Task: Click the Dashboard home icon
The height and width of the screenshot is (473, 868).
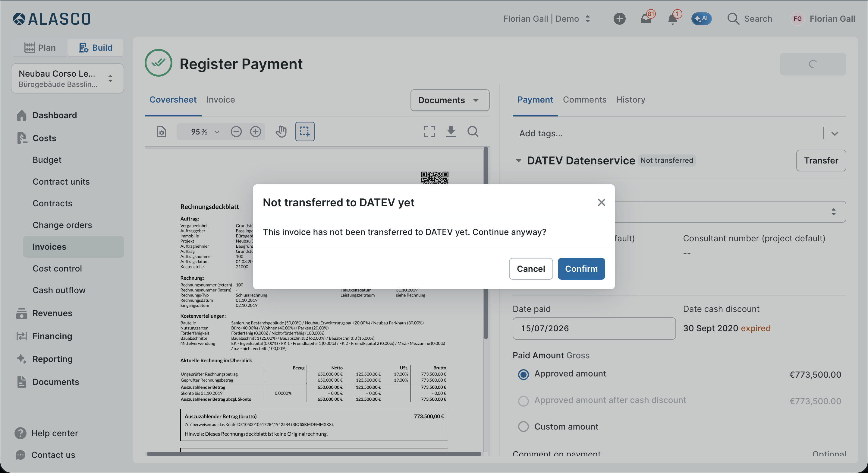Action: pos(22,115)
